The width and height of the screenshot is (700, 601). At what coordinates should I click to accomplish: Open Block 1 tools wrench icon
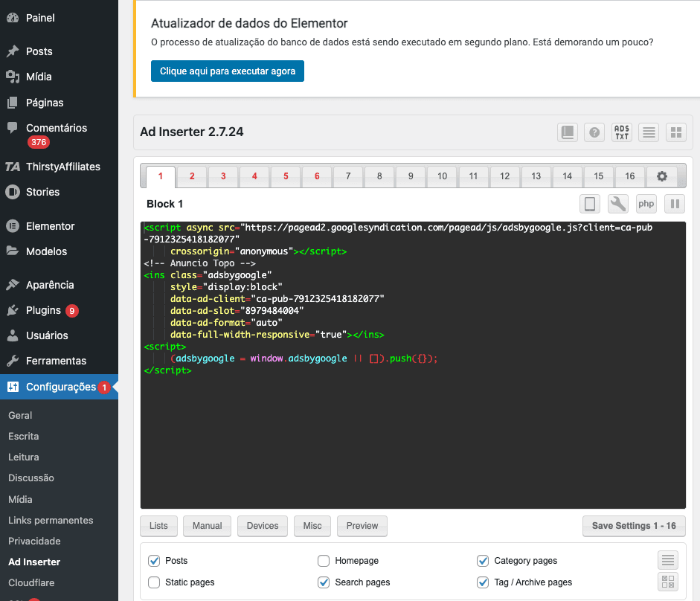pos(618,204)
